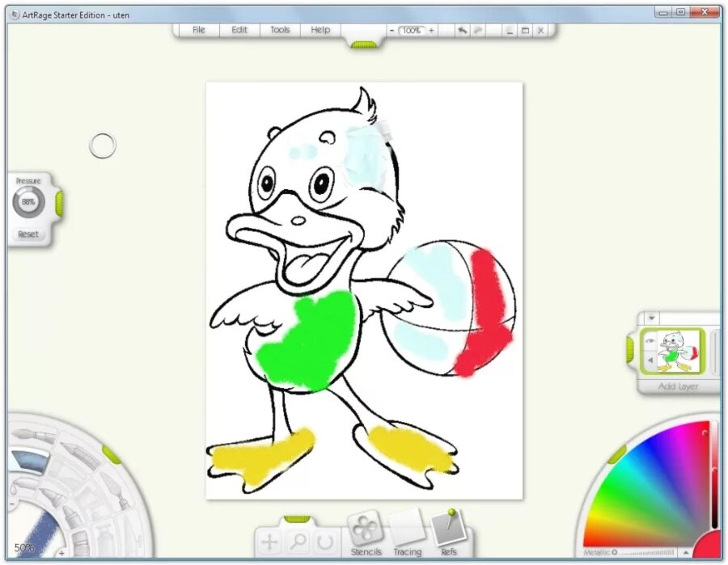This screenshot has height=565, width=728.
Task: Click the Windows title bar restore button
Action: (680, 12)
